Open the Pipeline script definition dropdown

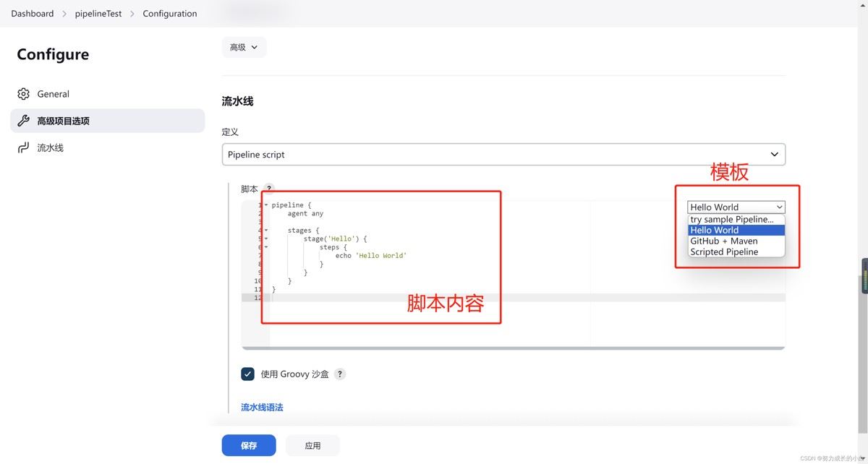pyautogui.click(x=503, y=154)
